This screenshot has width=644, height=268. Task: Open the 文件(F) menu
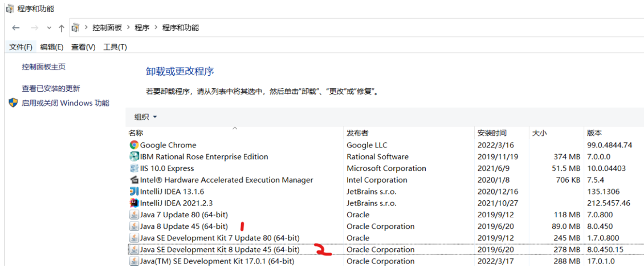pyautogui.click(x=21, y=47)
